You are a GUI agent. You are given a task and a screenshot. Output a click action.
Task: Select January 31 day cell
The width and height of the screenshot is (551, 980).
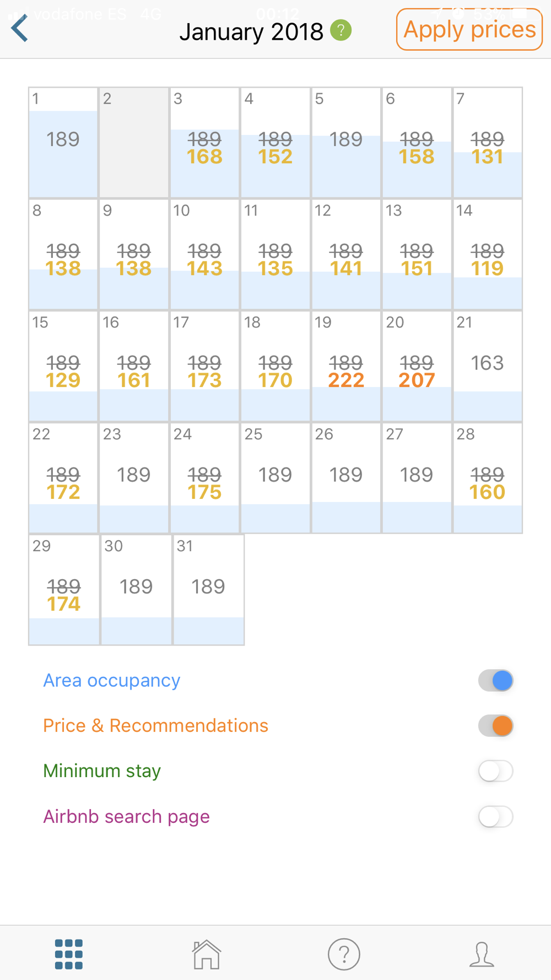tap(208, 590)
